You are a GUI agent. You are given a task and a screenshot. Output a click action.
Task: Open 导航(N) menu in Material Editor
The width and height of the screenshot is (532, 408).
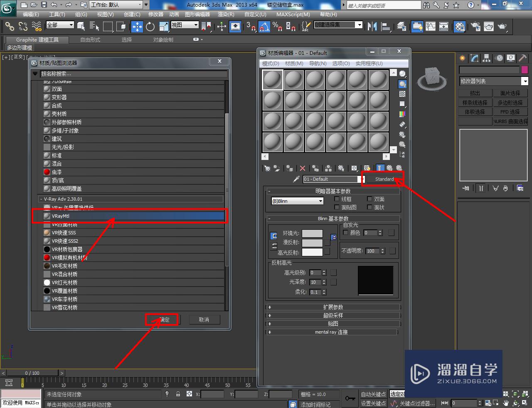tap(318, 64)
